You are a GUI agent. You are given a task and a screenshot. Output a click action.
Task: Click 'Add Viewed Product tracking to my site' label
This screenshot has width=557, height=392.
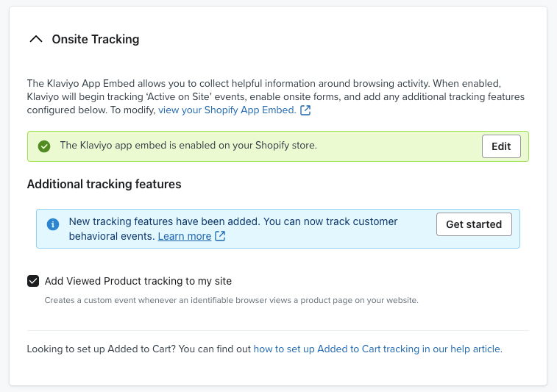(x=138, y=281)
